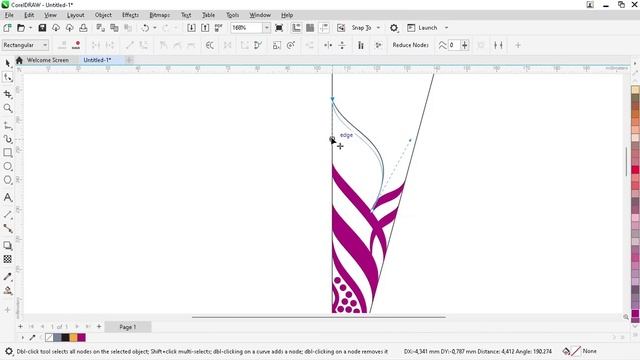Select the Color Eyedropper tool

pyautogui.click(x=8, y=276)
